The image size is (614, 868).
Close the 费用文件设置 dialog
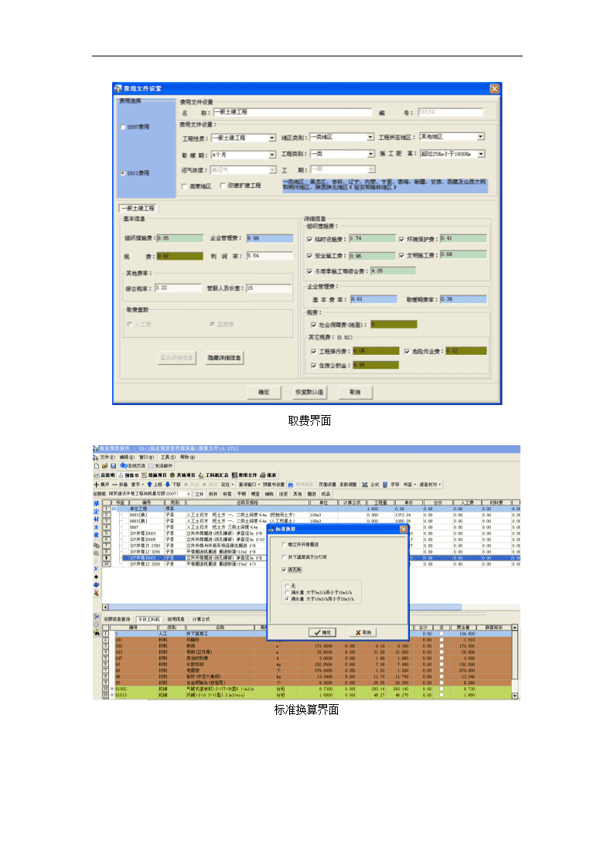click(494, 89)
